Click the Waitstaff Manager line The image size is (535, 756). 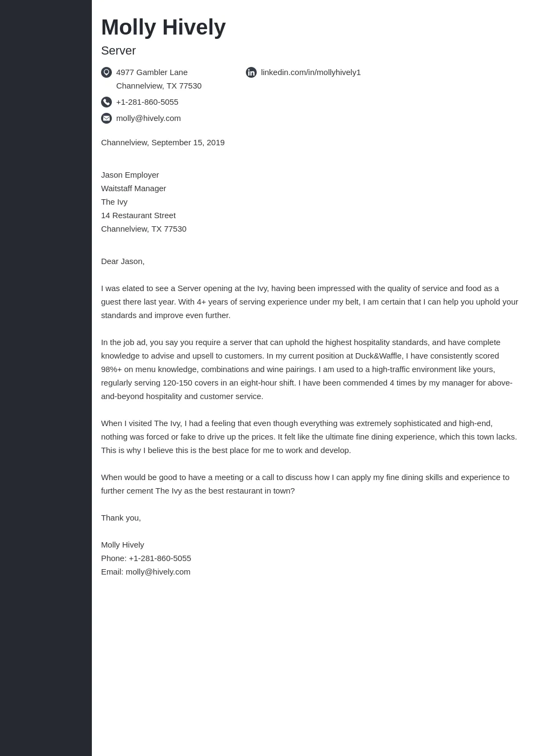[133, 188]
